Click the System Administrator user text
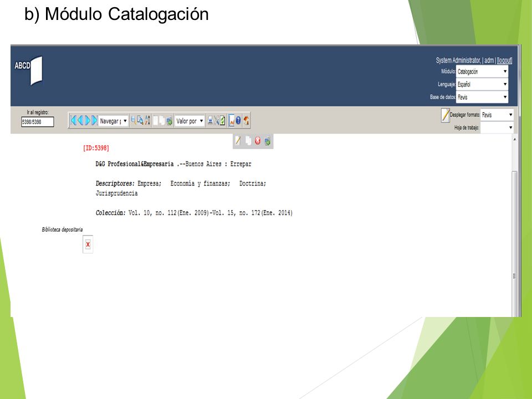Viewport: 532px width, 399px height. [x=458, y=60]
